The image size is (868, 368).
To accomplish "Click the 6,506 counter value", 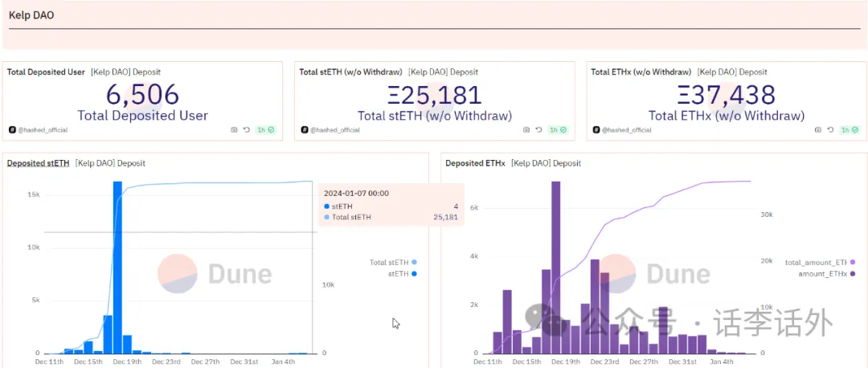I will click(143, 95).
